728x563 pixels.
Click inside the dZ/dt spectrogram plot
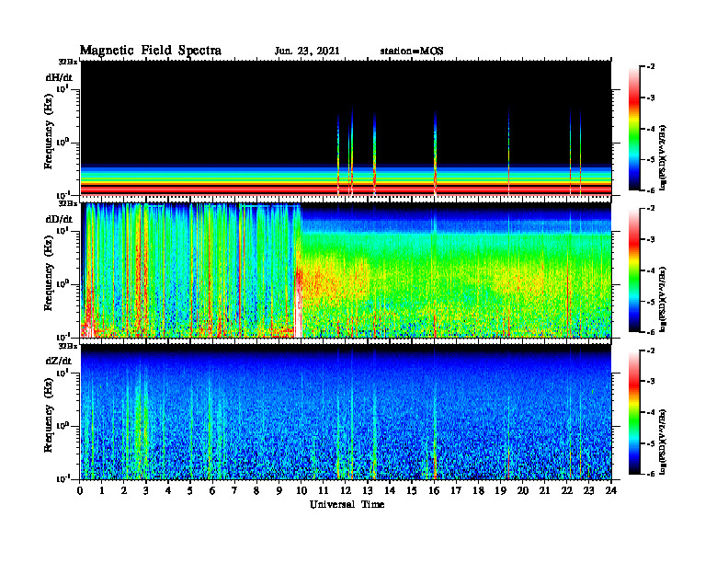[x=346, y=412]
